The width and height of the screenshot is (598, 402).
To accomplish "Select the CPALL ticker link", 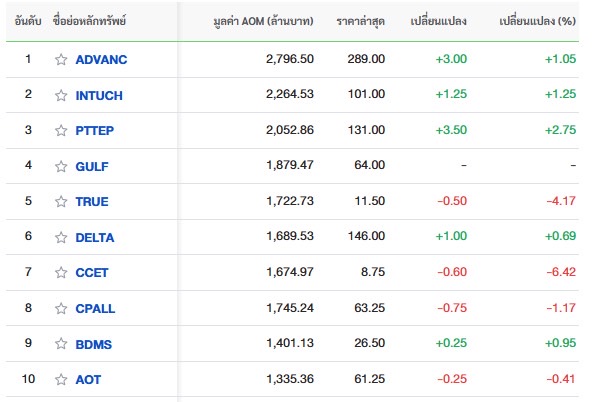I will click(95, 308).
